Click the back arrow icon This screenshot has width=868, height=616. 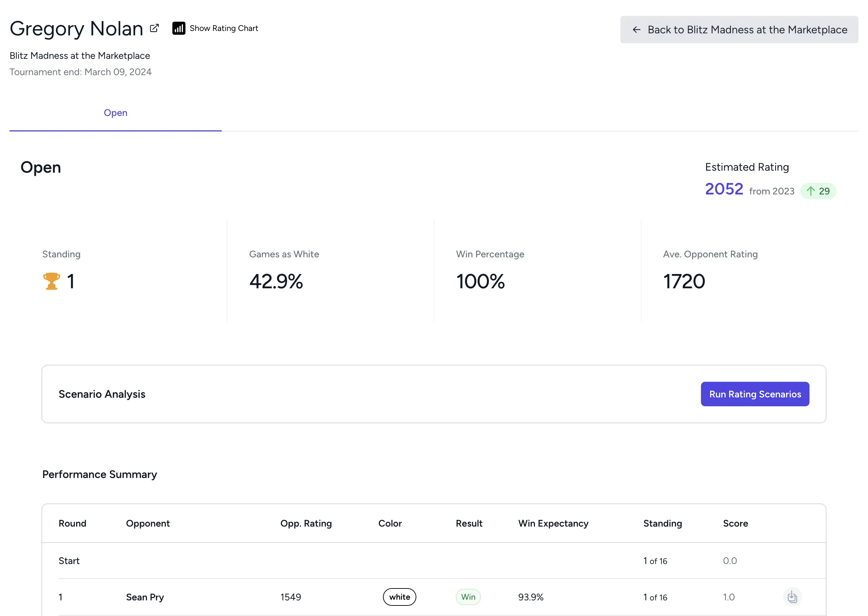pyautogui.click(x=636, y=30)
